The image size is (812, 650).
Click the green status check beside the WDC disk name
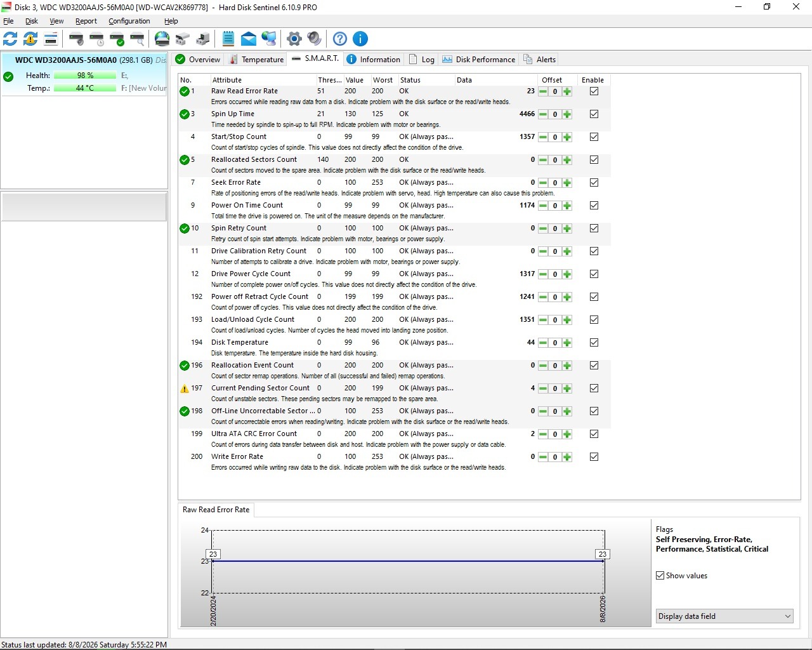click(8, 76)
